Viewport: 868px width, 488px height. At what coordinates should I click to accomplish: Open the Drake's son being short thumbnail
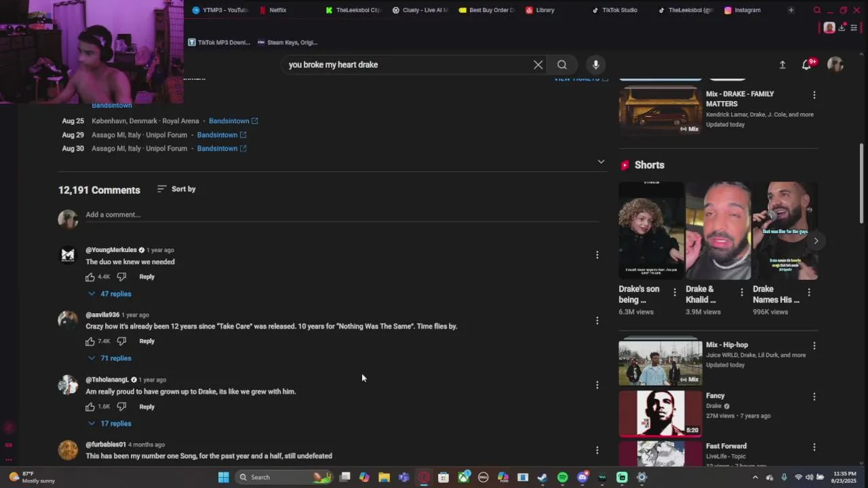coord(651,230)
